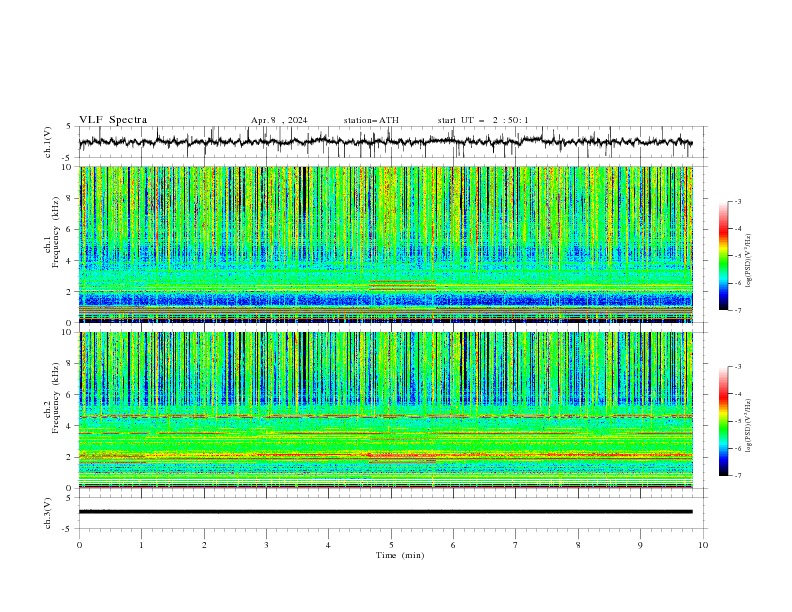
Task: Click the red 2 kHz band in ch.2 spectrogram
Action: tap(385, 455)
